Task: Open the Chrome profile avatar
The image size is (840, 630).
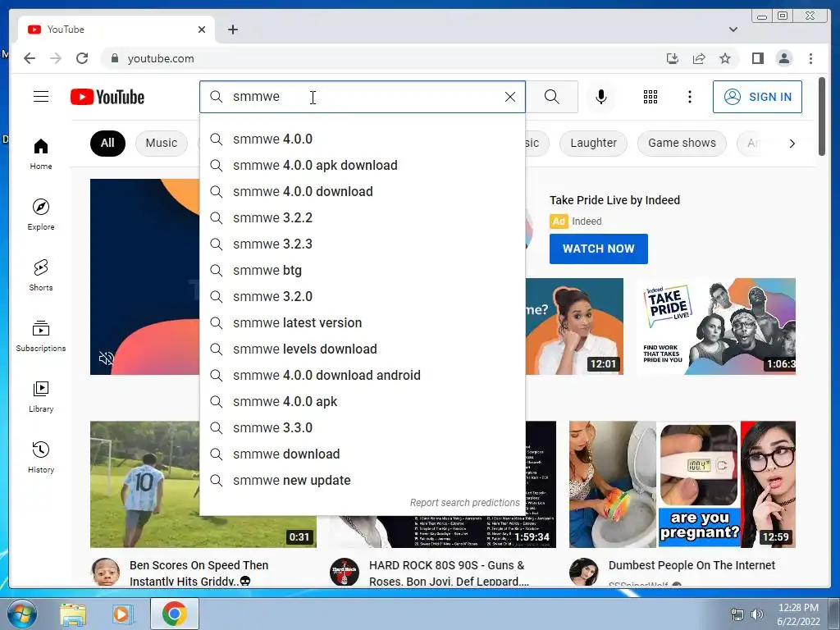Action: pos(783,58)
